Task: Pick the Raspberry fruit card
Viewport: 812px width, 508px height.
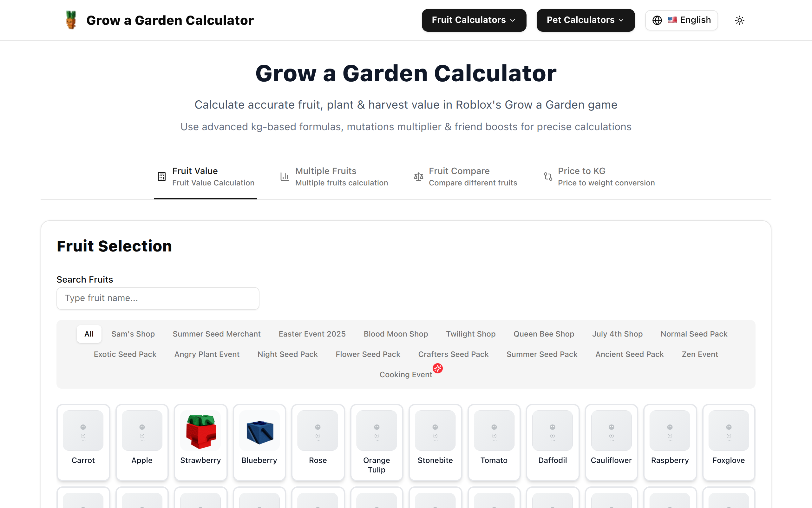Action: coord(670,442)
